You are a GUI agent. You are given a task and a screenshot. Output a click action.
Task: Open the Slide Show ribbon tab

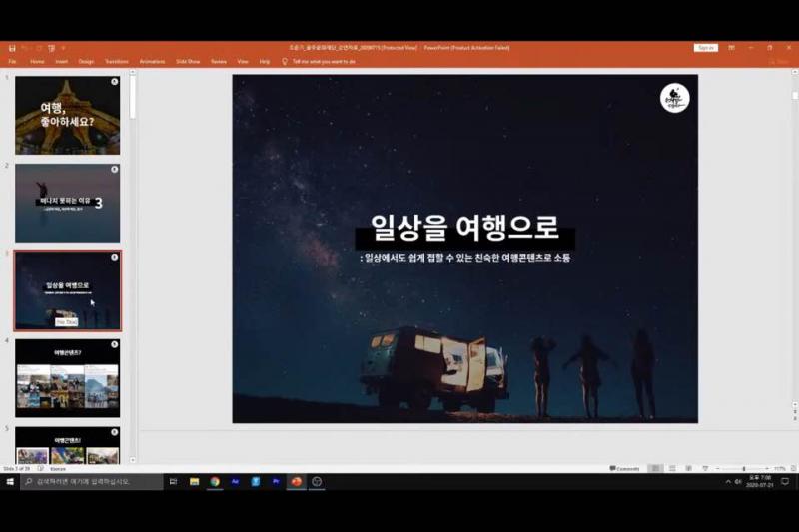[x=188, y=61]
